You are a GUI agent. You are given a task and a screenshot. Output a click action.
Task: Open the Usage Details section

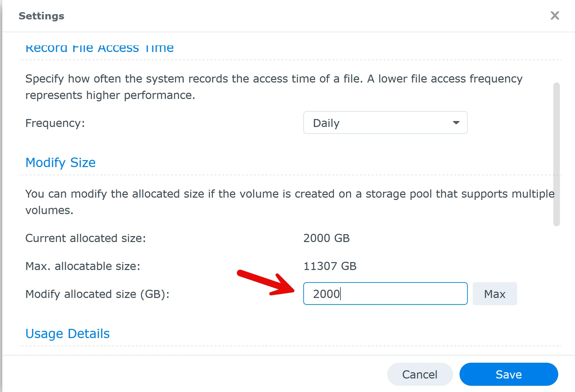(x=67, y=333)
